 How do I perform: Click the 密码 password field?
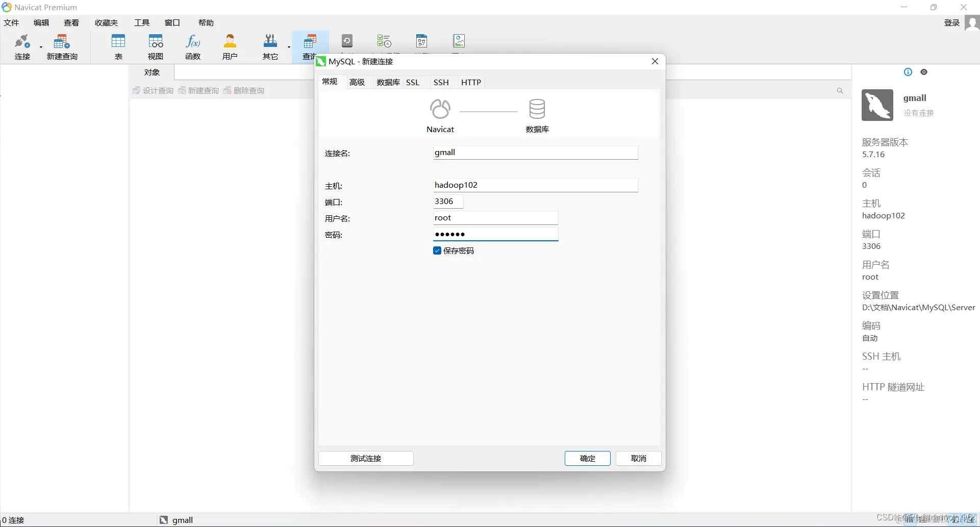(x=495, y=234)
